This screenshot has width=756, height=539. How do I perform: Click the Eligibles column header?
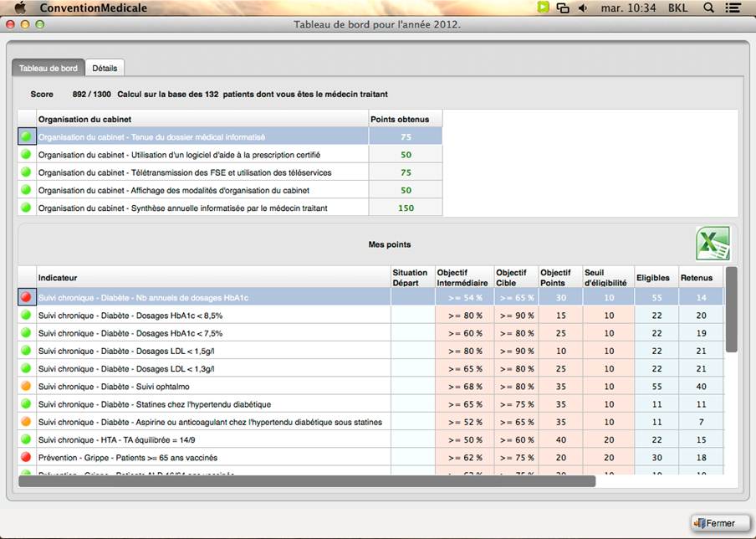[x=656, y=278]
